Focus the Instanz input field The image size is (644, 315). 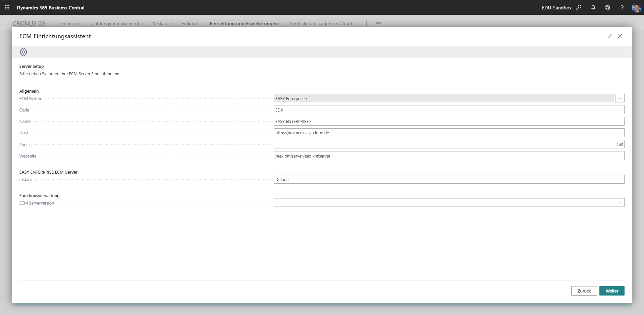449,179
